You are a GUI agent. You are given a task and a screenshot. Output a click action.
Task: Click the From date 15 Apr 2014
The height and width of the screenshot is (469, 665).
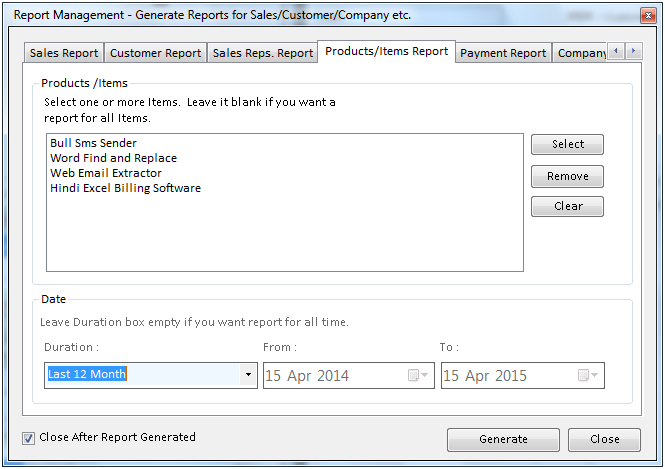307,376
